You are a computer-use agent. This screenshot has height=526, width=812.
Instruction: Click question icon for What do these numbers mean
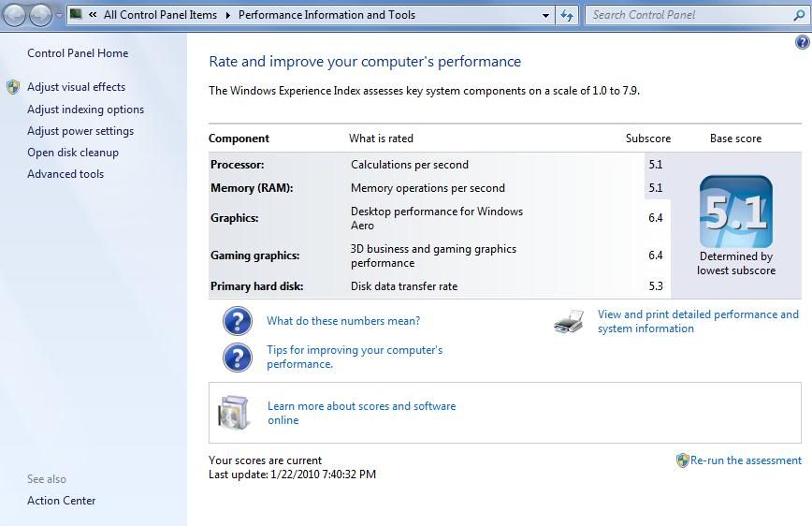point(238,321)
